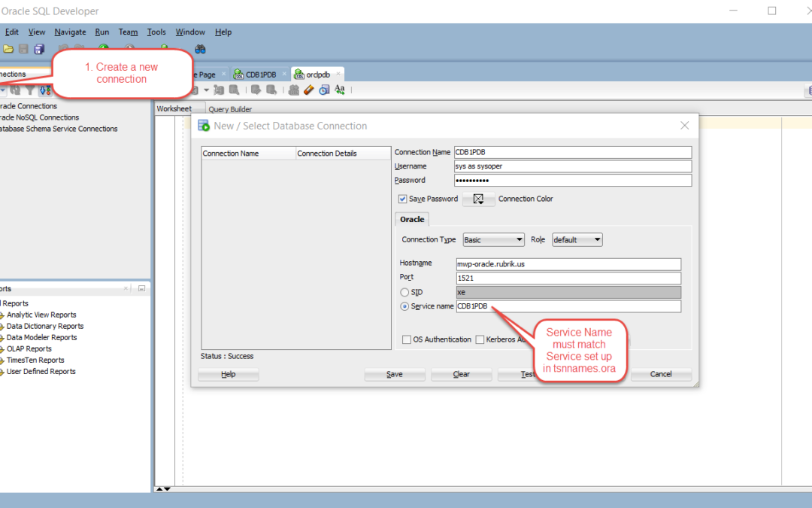The image size is (812, 508).
Task: Close the orclpdb worksheet tab
Action: [x=338, y=74]
